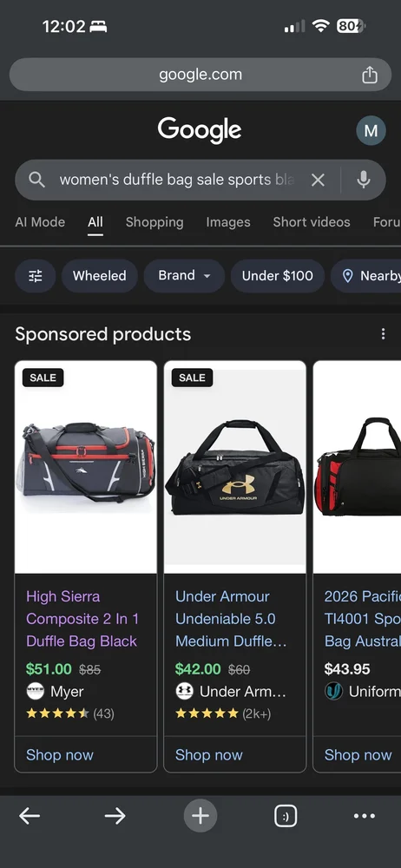Toggle the Nearby filter chip
The image size is (401, 868).
[x=366, y=276]
